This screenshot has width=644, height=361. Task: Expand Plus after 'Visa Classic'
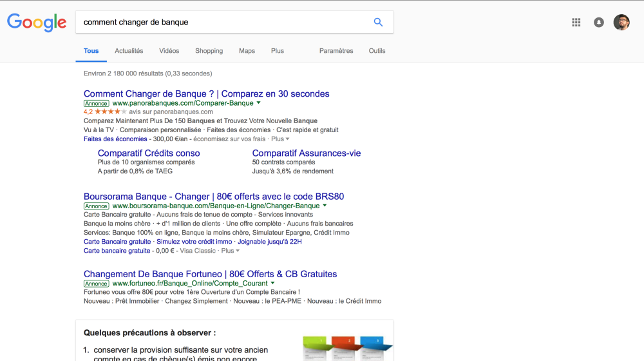coord(231,251)
